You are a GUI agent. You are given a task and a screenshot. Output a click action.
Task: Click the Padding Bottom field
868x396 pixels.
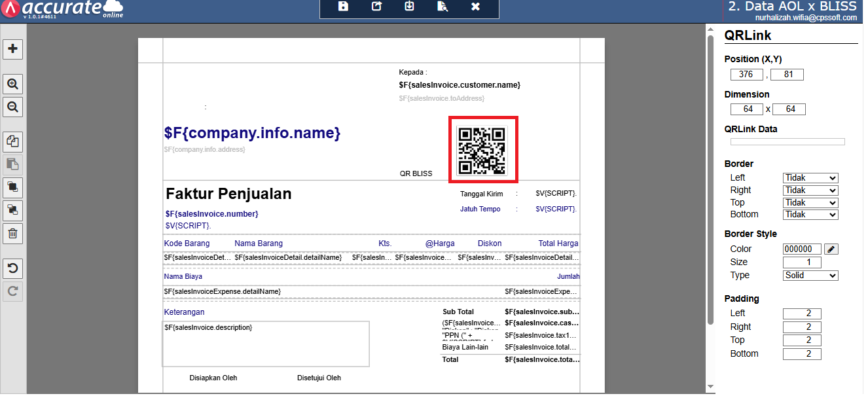tap(802, 354)
